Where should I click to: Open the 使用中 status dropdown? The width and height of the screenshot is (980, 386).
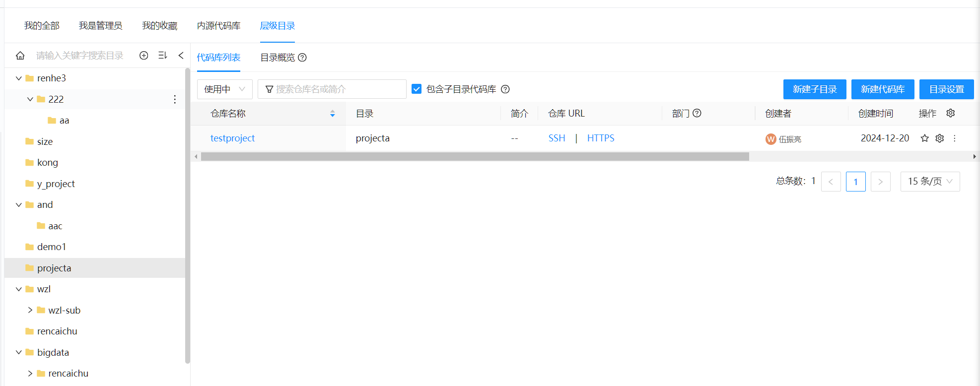(224, 89)
